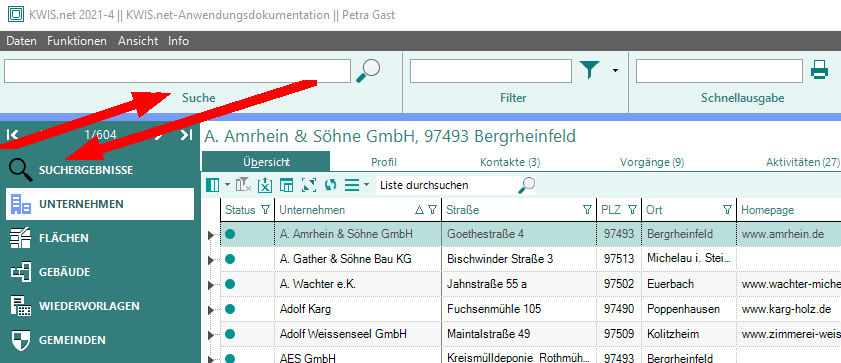841x363 pixels.
Task: Open the Gemeinden module
Action: pyautogui.click(x=100, y=340)
